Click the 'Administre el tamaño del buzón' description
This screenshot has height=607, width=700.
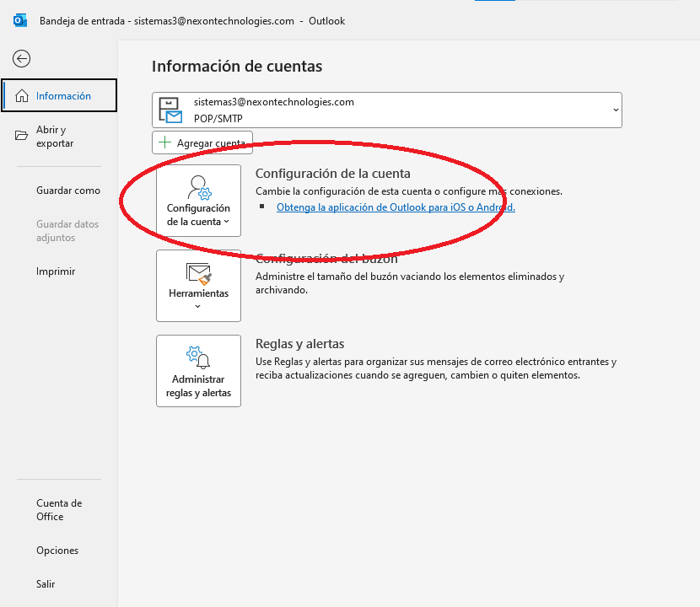(x=410, y=283)
